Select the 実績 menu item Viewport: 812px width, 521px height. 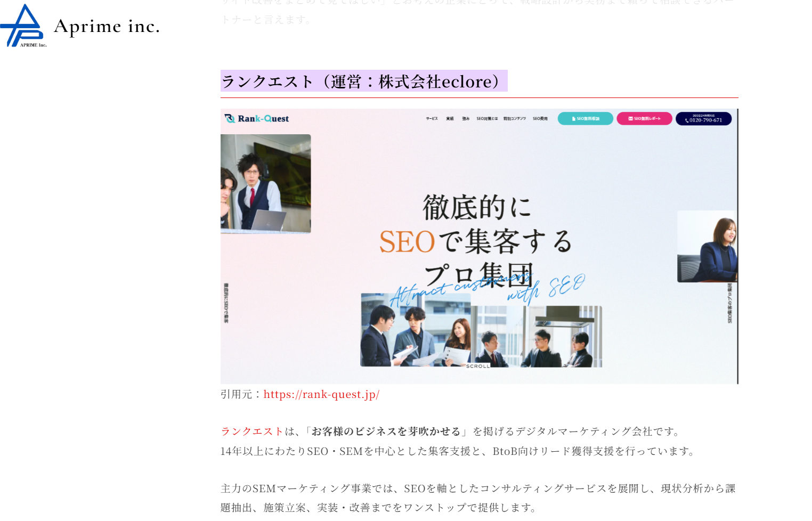tap(450, 119)
